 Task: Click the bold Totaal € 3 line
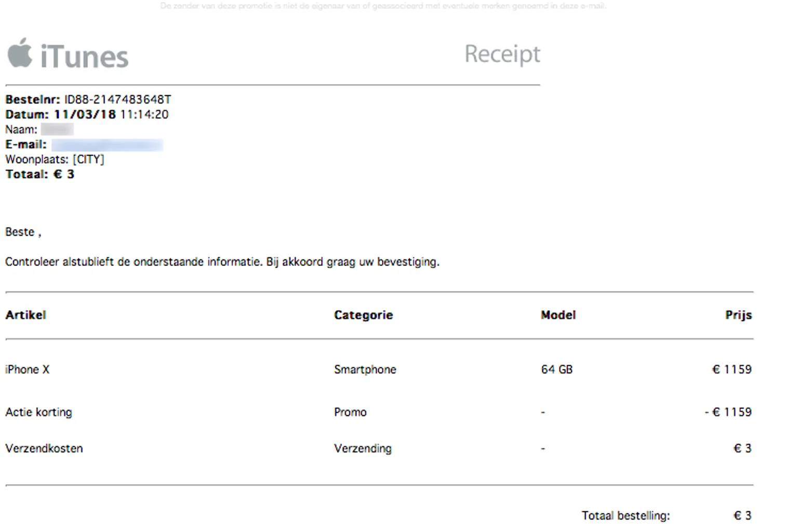click(x=40, y=175)
